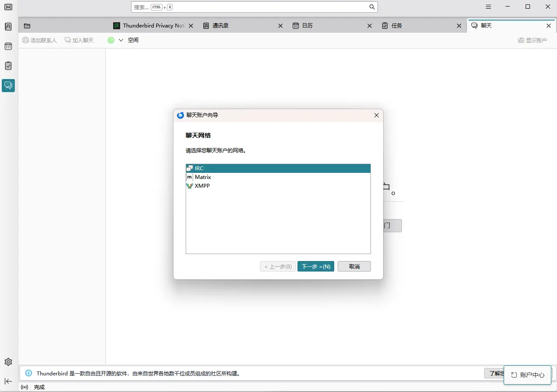Open the Tasks sidebar icon

pos(8,66)
